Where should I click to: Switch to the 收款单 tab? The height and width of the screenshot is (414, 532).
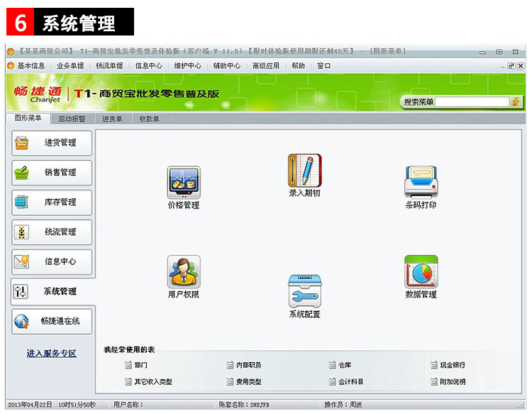click(x=149, y=119)
